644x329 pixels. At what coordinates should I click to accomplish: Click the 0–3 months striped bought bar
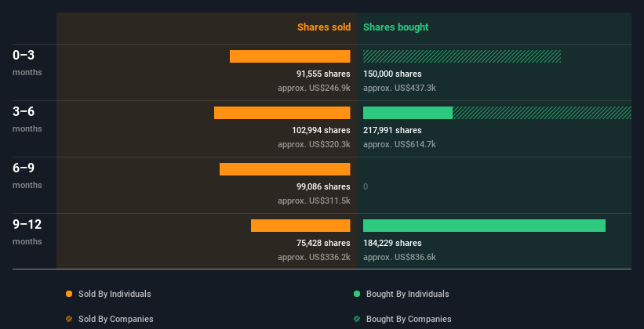[462, 56]
